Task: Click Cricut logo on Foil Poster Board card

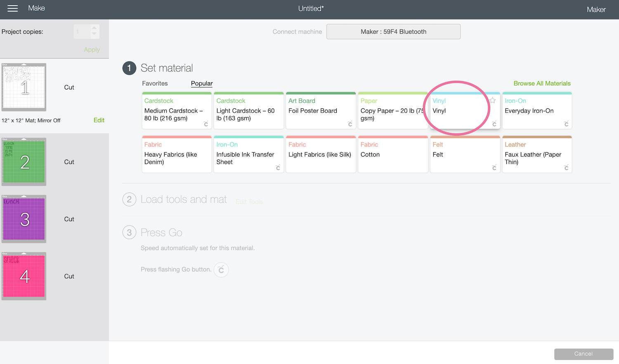Action: tap(350, 124)
